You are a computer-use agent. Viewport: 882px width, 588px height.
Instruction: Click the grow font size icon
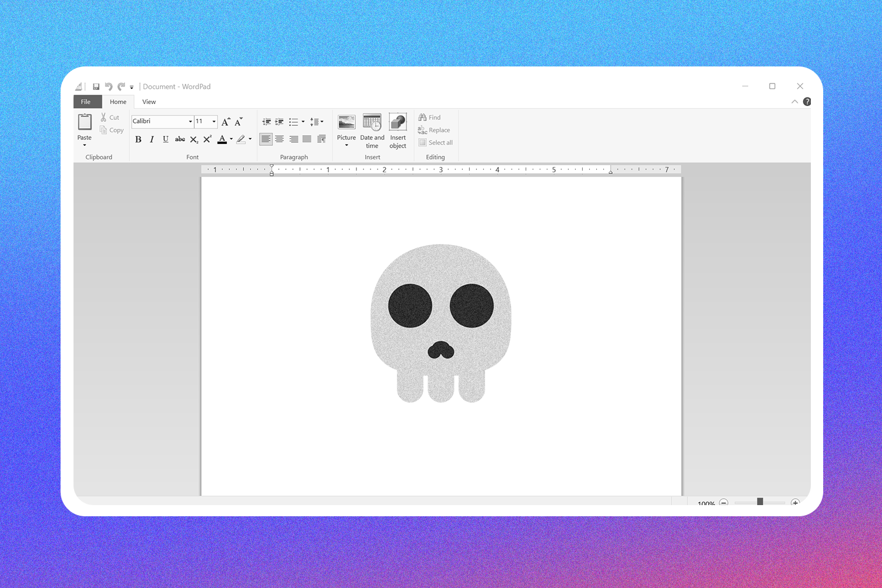(x=225, y=122)
